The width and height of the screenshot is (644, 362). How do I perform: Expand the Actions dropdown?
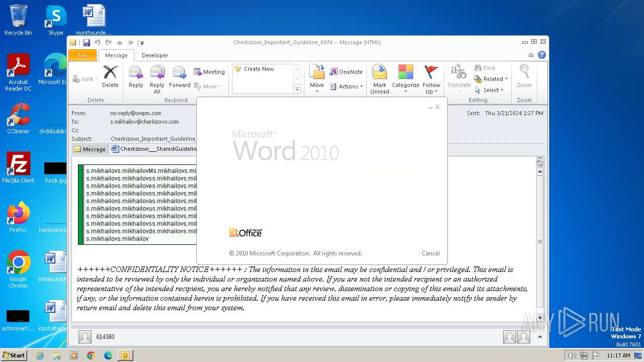pos(346,86)
